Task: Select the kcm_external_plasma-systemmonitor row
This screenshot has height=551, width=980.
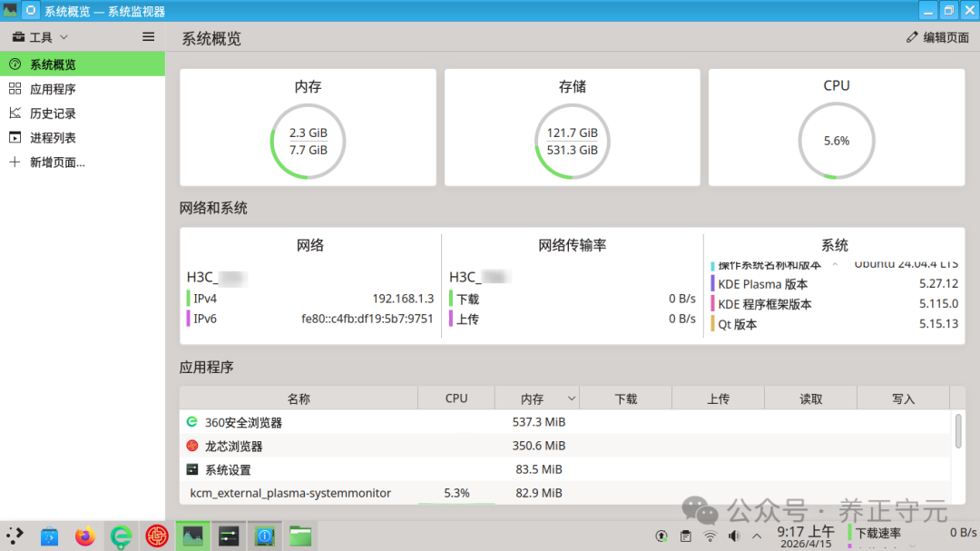Action: [565, 493]
